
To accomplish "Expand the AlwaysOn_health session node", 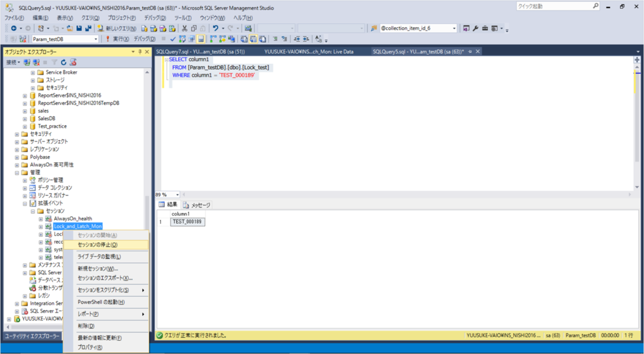I will 41,219.
